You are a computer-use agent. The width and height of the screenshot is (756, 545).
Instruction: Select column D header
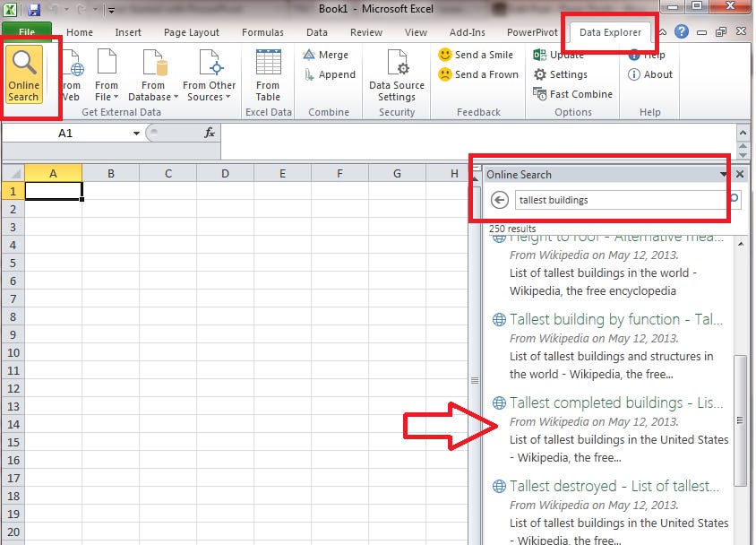(x=225, y=173)
